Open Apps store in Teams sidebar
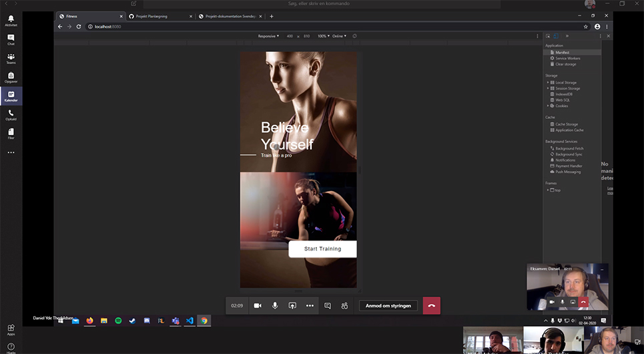Viewport: 644px width, 354px height. [x=11, y=329]
